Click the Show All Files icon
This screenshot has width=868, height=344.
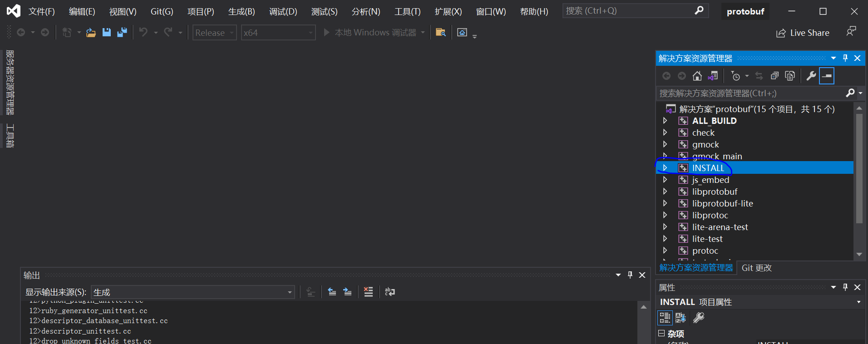790,76
